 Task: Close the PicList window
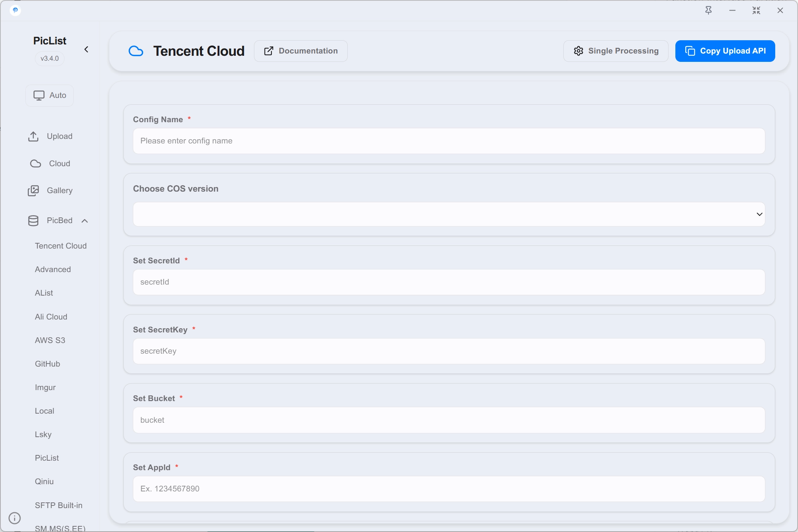coord(780,10)
